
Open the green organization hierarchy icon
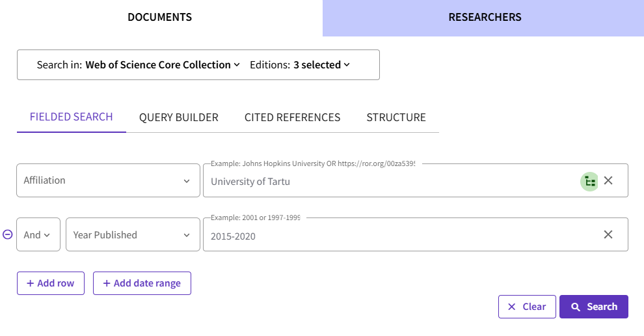589,181
